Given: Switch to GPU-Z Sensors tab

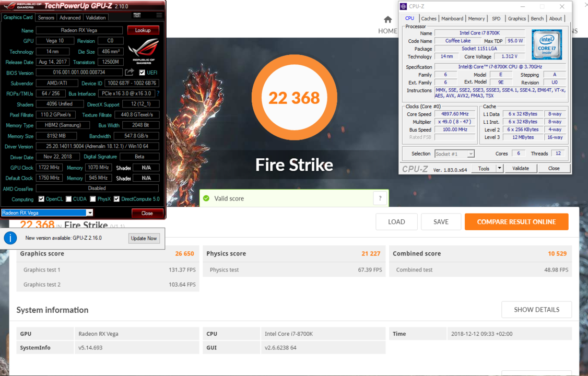Looking at the screenshot, I should click(x=46, y=18).
